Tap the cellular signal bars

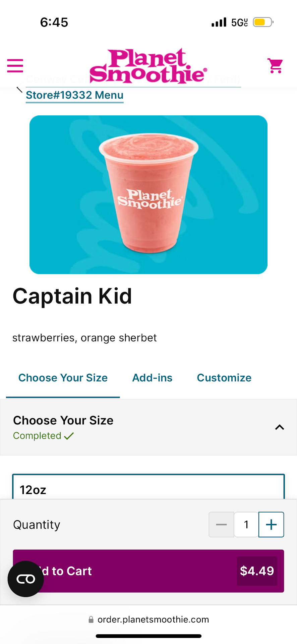tap(219, 22)
